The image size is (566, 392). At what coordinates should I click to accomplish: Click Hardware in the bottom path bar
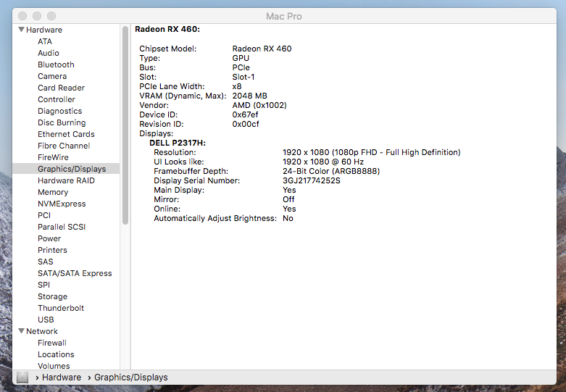(x=62, y=378)
